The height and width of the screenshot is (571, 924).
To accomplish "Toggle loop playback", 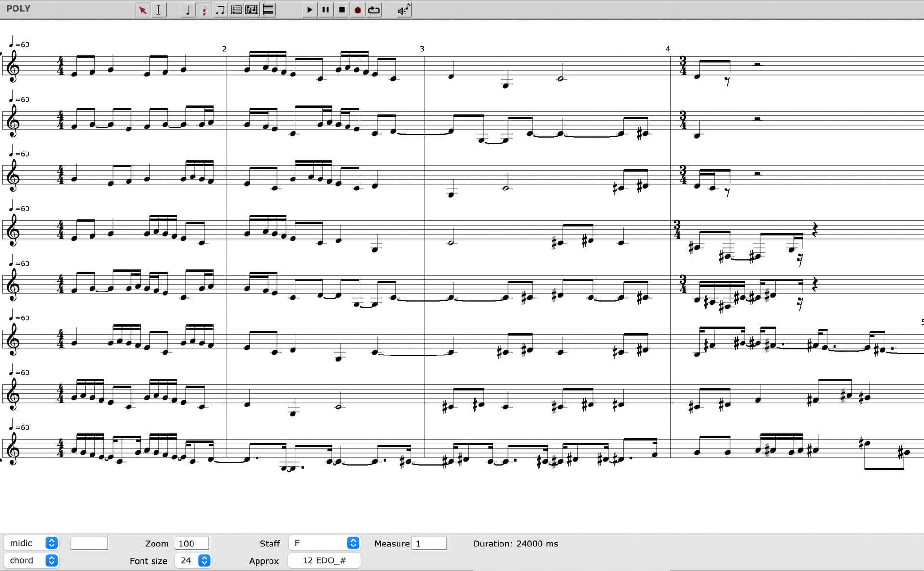I will point(374,10).
